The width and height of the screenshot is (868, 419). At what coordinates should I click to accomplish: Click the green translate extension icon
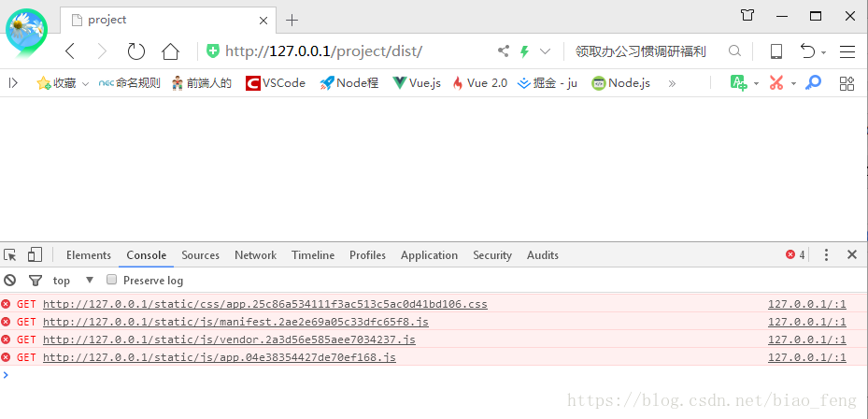(739, 83)
